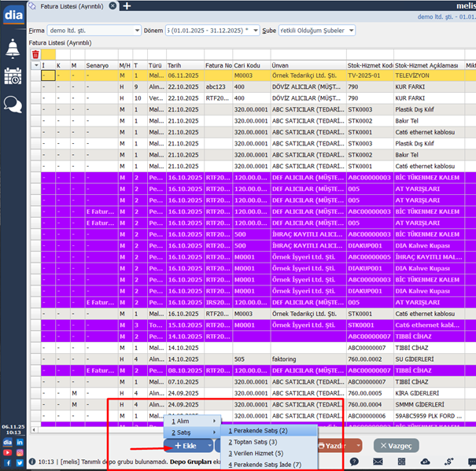Select Perakende Satış (2) menu entry
Viewport: 476px width, 471px height.
(x=258, y=431)
